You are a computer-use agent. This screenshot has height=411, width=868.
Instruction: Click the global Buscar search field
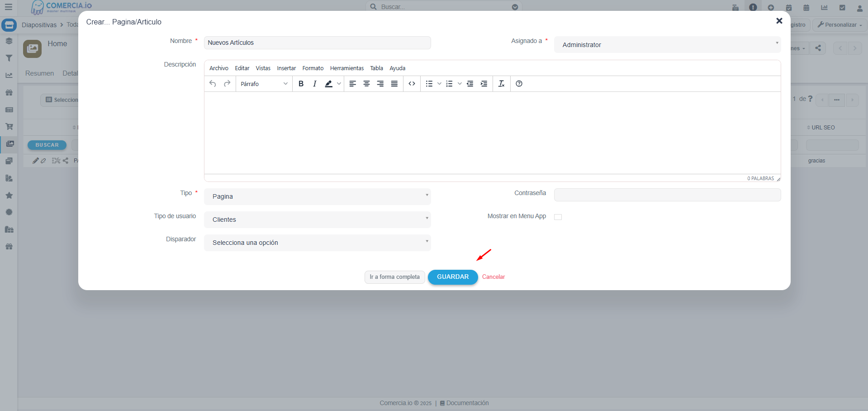[444, 7]
